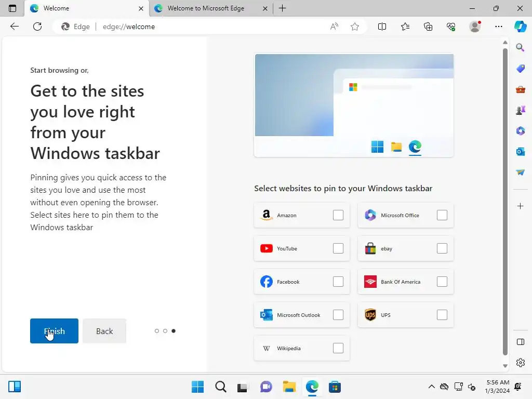Open sidebar Drop paper plane icon

click(x=520, y=172)
